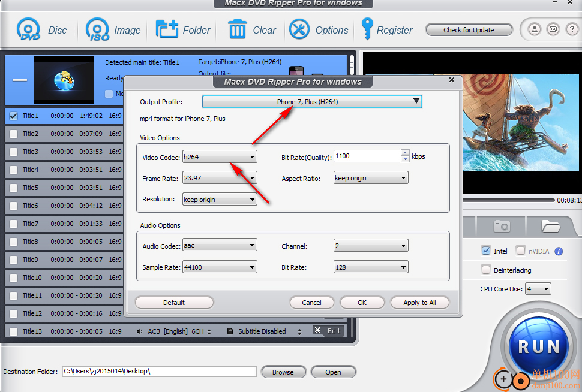The width and height of the screenshot is (582, 392).
Task: Open the Aspect Ratio dropdown
Action: (371, 178)
